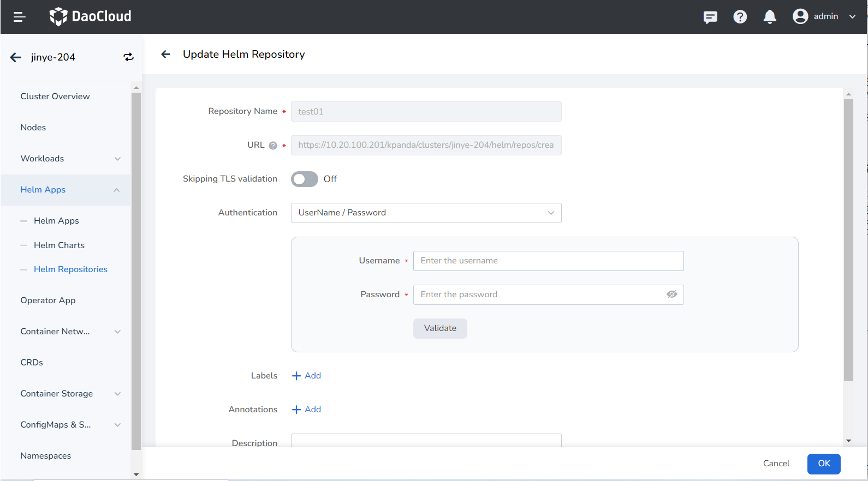This screenshot has width=868, height=481.
Task: Click the URL help tooltip icon
Action: point(273,146)
